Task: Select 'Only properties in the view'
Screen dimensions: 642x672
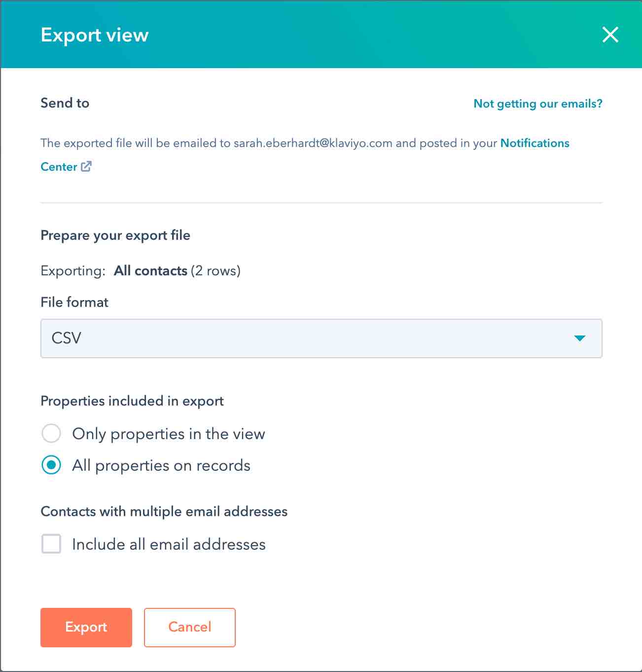Action: (x=51, y=434)
